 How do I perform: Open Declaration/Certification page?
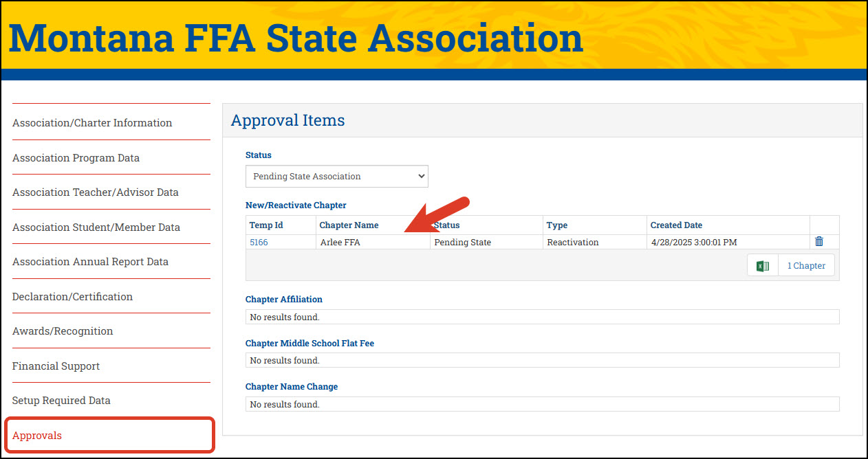tap(72, 297)
